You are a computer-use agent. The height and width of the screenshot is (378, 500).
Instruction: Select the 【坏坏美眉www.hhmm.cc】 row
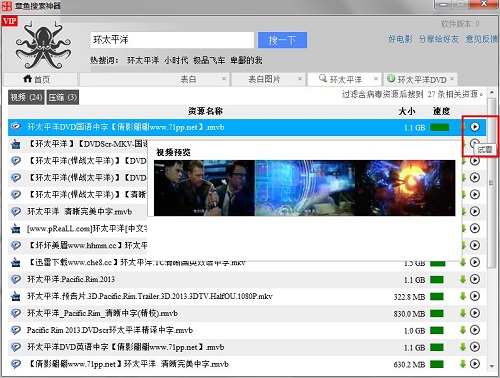[78, 245]
